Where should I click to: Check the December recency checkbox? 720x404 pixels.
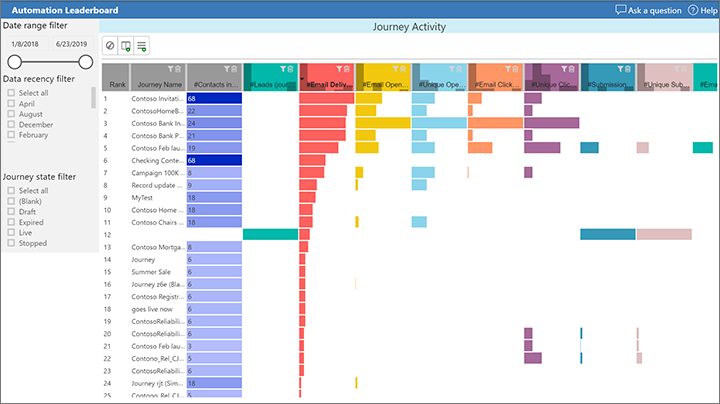coord(11,124)
